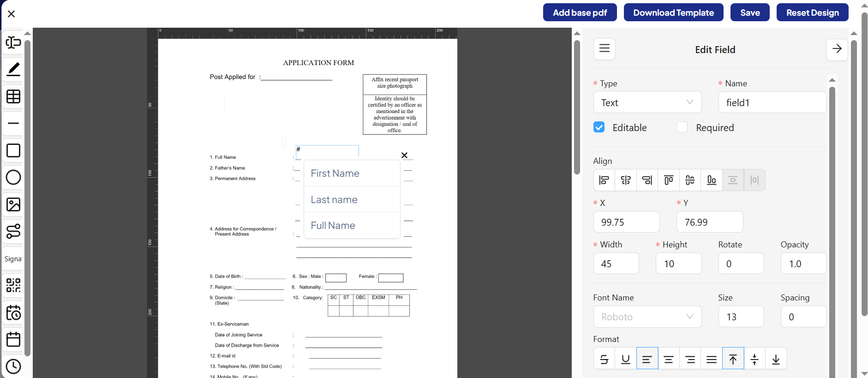Click the Opacity value field
Screen dimensions: 868x378
click(x=803, y=264)
